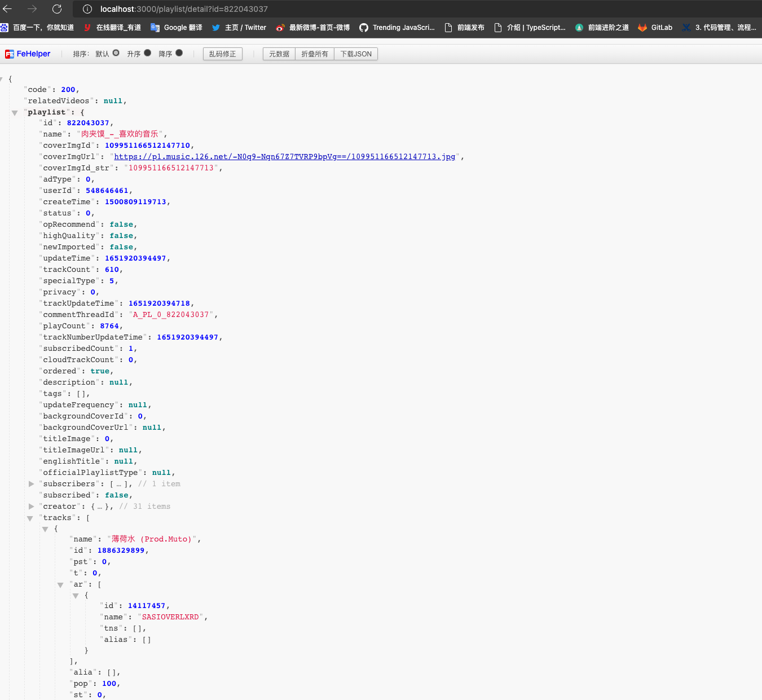The image size is (762, 700).
Task: Select the 降序 sort radio button
Action: point(179,53)
